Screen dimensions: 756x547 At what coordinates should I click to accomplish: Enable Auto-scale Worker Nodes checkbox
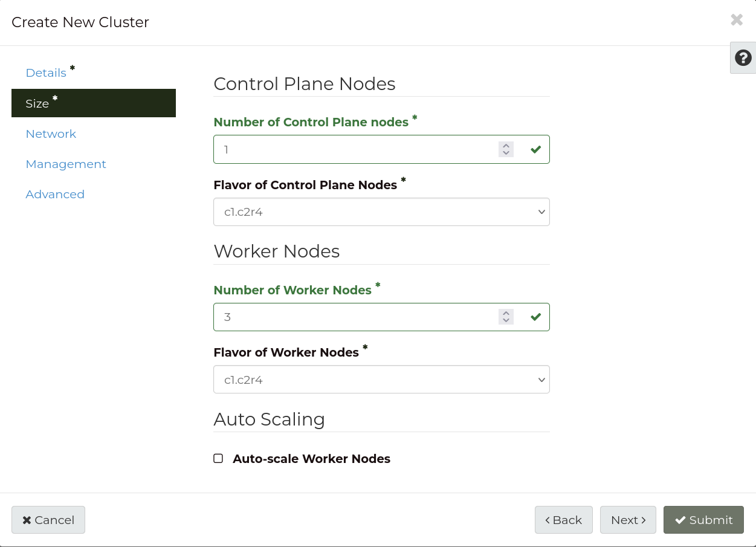[x=218, y=459]
